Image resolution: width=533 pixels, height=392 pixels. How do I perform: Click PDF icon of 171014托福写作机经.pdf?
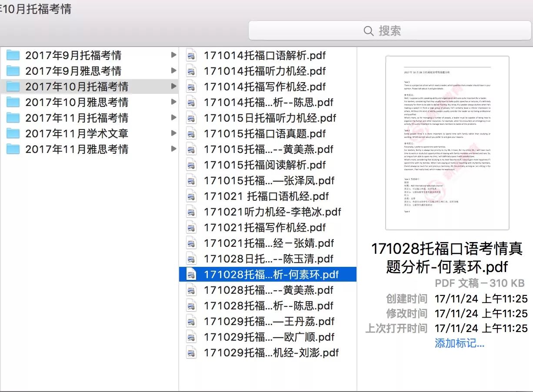click(191, 86)
